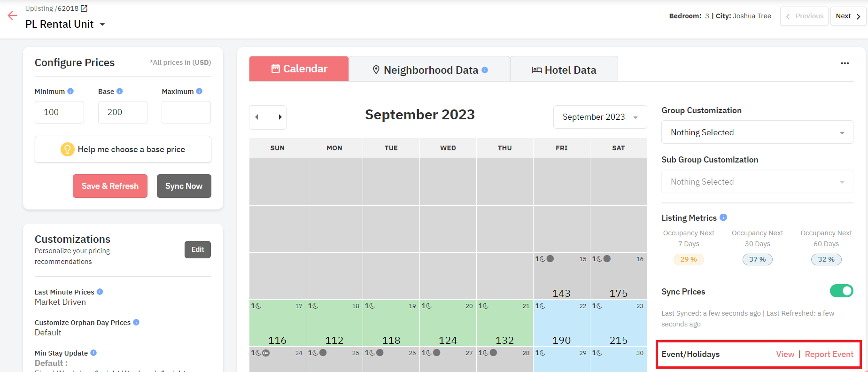This screenshot has height=372, width=868.
Task: Switch to the Hotel Data tab
Action: pyautogui.click(x=564, y=70)
